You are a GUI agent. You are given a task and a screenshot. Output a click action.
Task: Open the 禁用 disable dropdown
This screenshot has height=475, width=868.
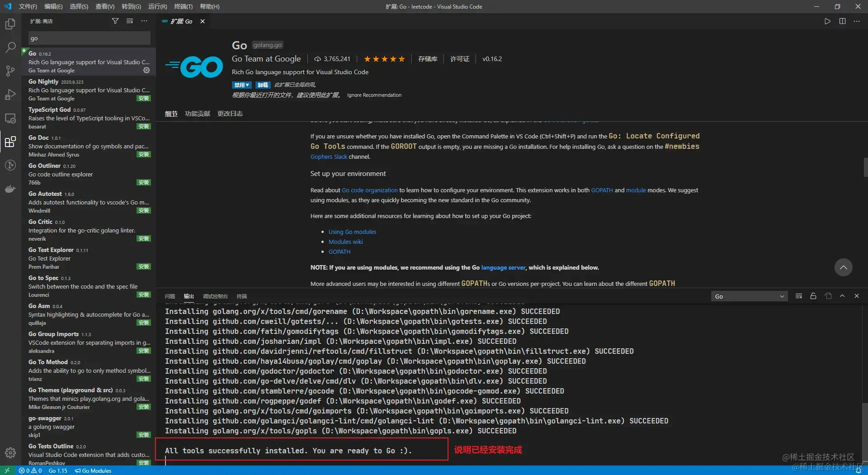(x=242, y=85)
